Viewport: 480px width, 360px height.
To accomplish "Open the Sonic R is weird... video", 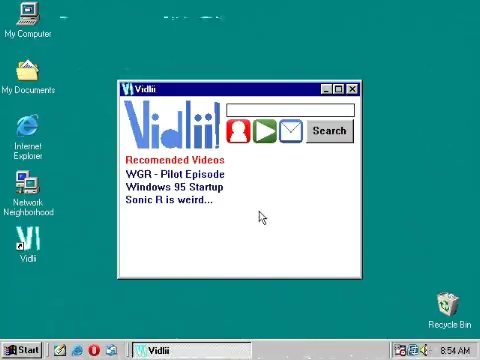I will click(169, 200).
